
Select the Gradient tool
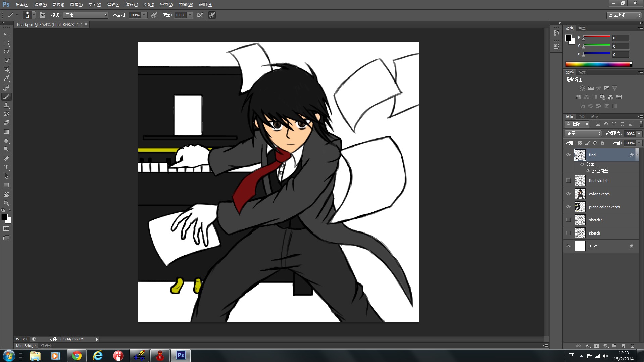click(x=6, y=132)
